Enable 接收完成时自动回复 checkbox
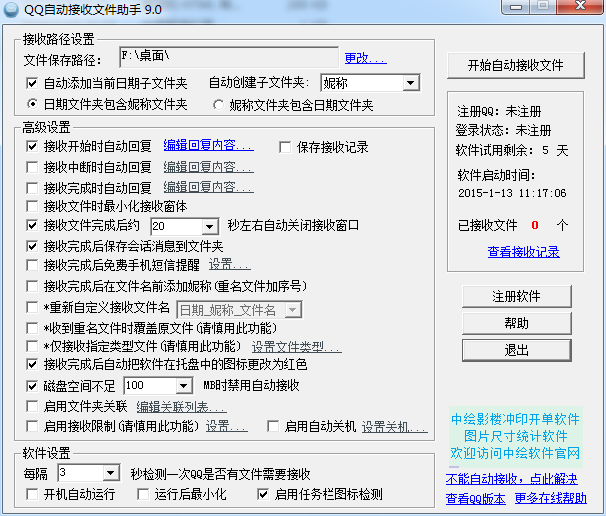606x516 pixels. [32, 188]
